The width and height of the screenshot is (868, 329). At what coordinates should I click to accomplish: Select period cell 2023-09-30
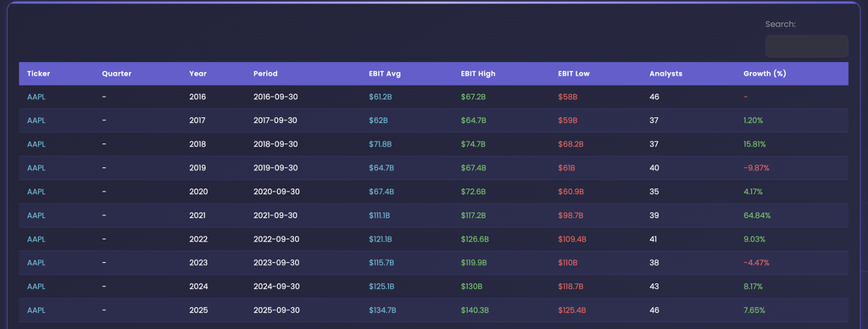(x=276, y=263)
